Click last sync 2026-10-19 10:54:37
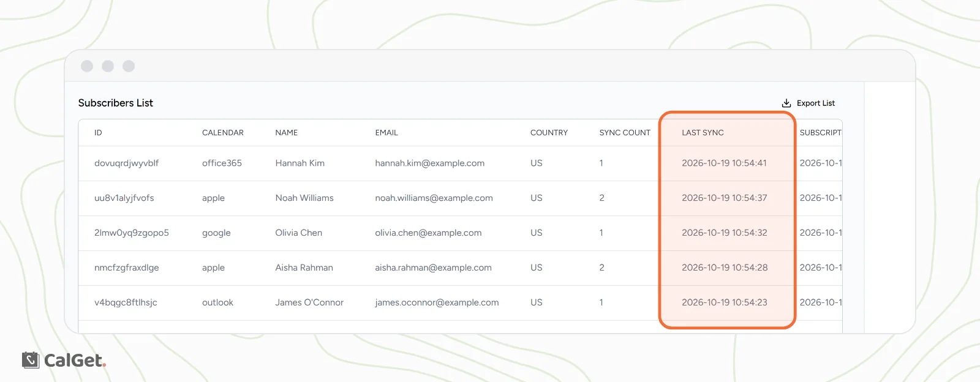Screen dimensions: 980x382 pyautogui.click(x=724, y=198)
